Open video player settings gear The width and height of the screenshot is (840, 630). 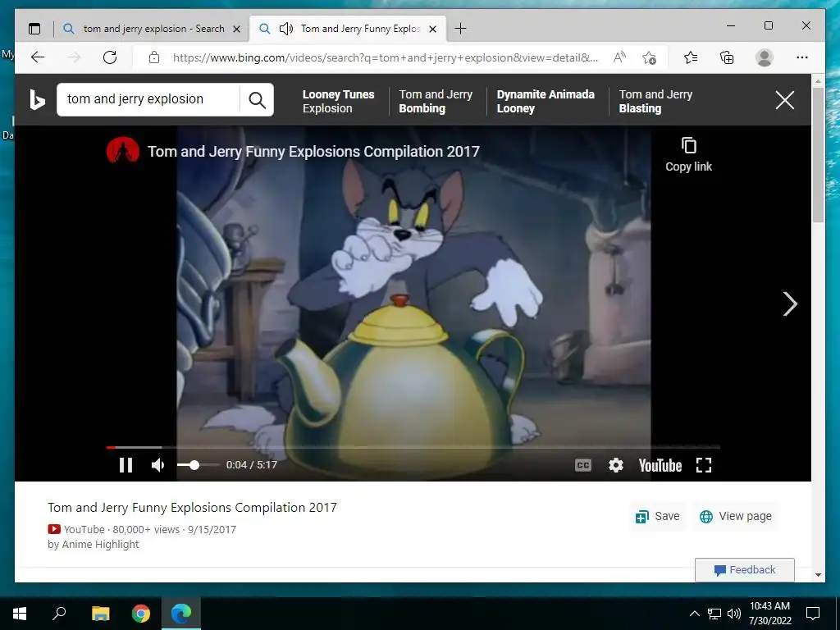[616, 465]
